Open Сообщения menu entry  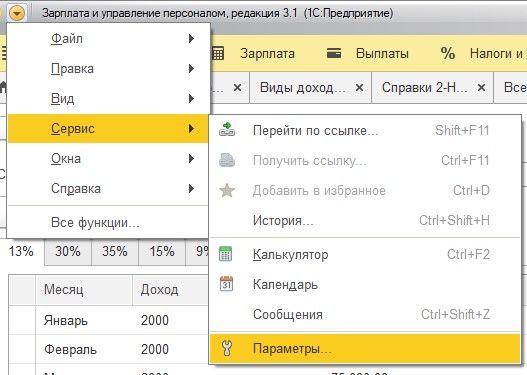point(365,314)
